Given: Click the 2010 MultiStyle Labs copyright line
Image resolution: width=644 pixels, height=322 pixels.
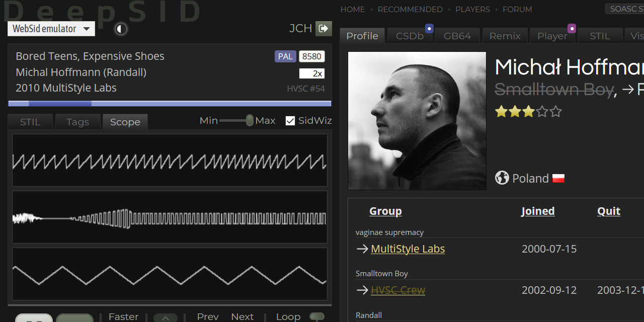Looking at the screenshot, I should 66,88.
